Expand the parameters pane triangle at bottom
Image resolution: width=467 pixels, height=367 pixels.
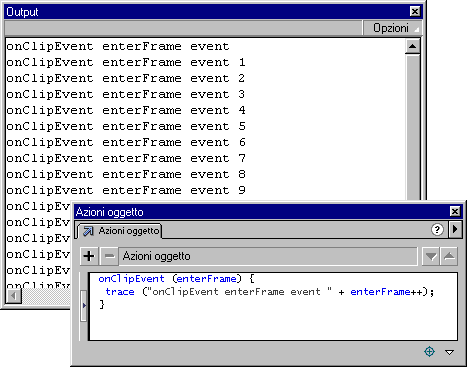(x=449, y=352)
